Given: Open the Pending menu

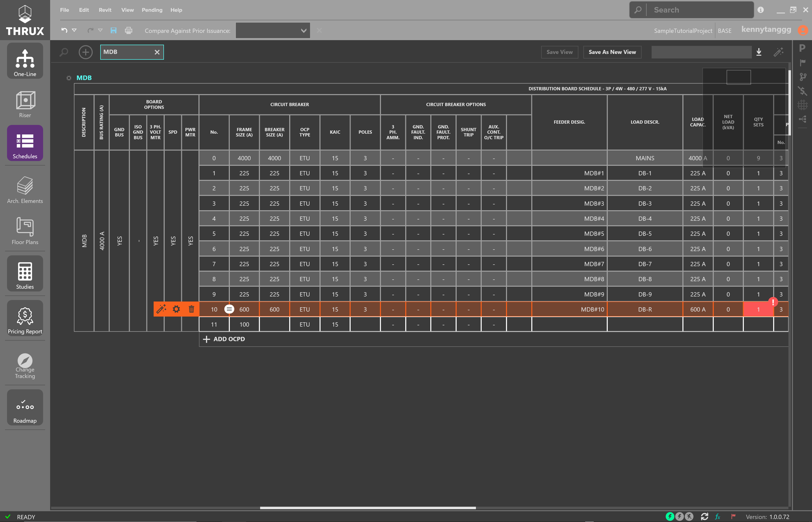Looking at the screenshot, I should (152, 10).
